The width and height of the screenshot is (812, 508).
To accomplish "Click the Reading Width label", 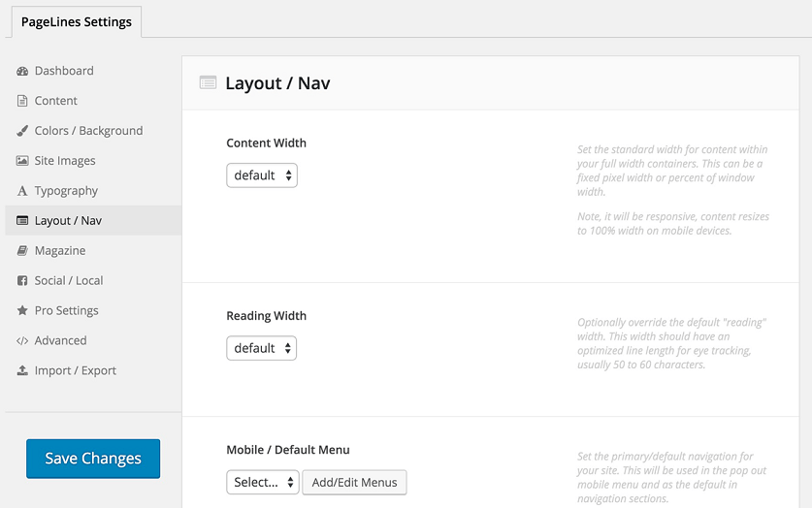I will pyautogui.click(x=266, y=316).
